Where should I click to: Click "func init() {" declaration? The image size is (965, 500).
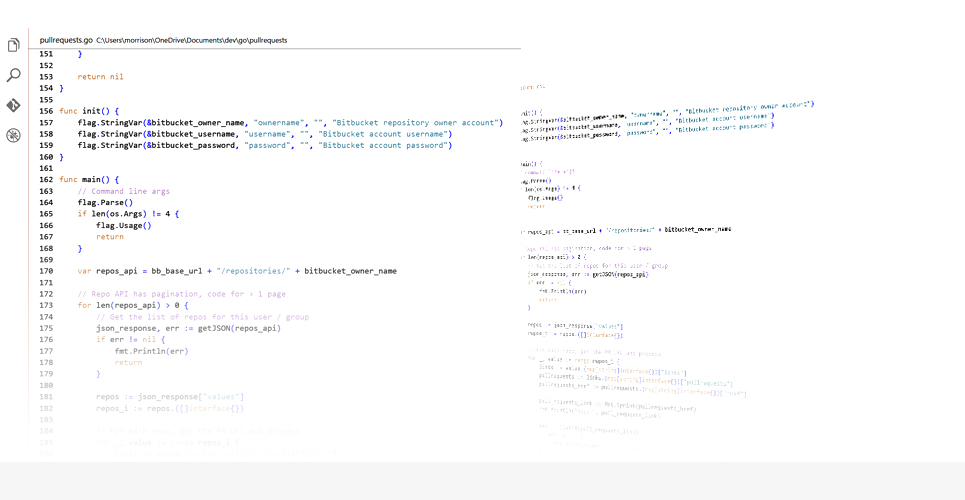point(89,111)
